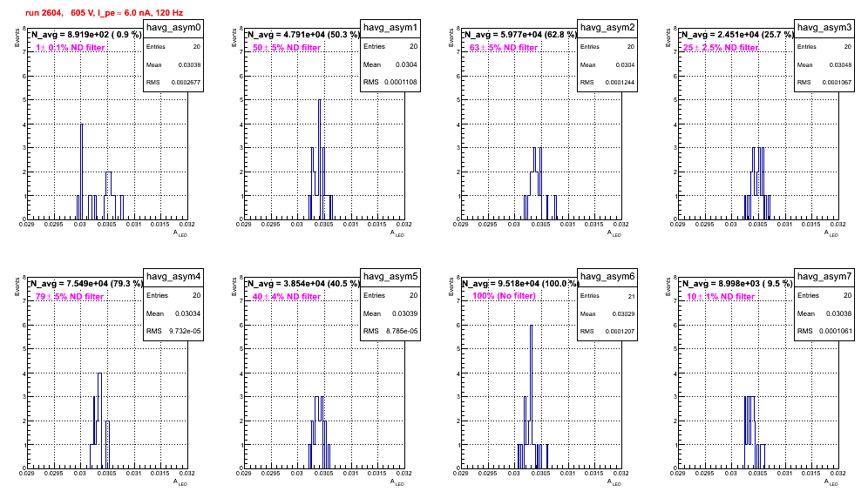Click the N_avg = 5.977e+04 label
Screen dimensions: 868x498
(x=519, y=34)
